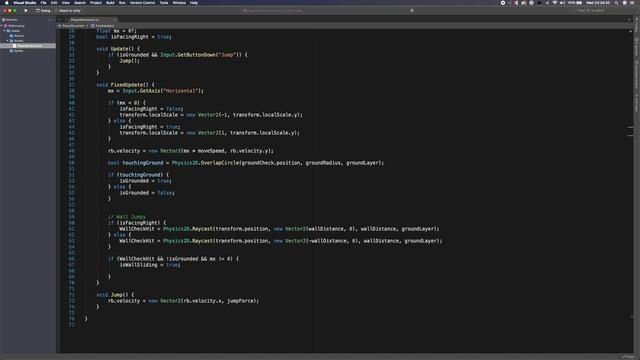Collapse the Scripts folder in Solution pad
This screenshot has height=360, width=640.
click(x=7, y=41)
